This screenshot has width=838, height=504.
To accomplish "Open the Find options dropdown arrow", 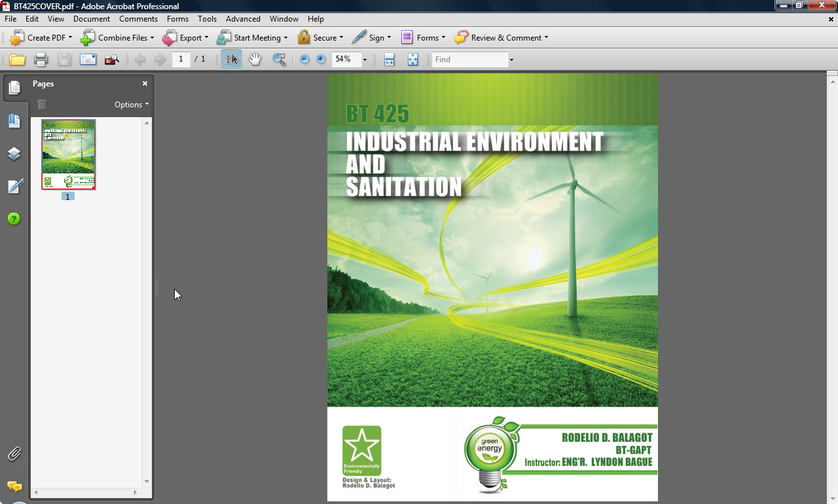I will pyautogui.click(x=511, y=60).
